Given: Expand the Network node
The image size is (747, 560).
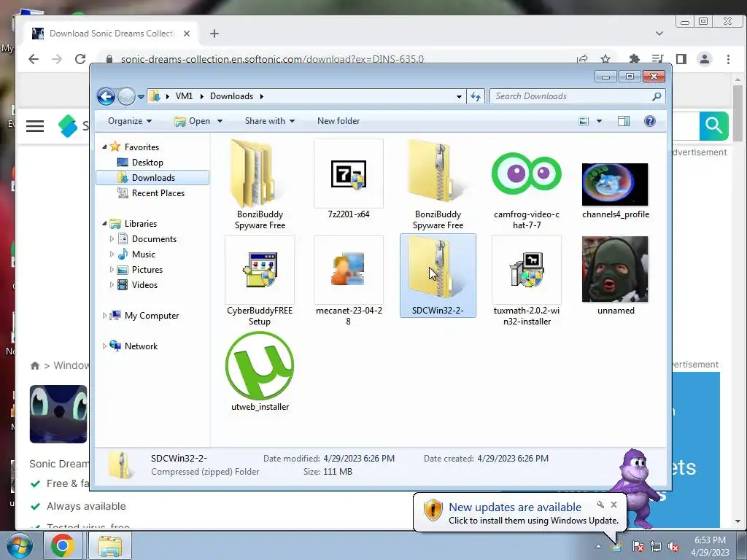Looking at the screenshot, I should pos(104,346).
